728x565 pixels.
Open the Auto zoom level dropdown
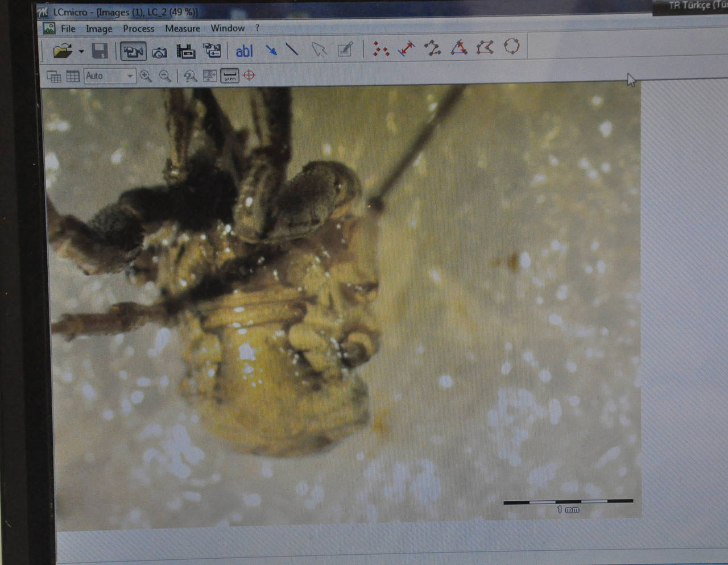(130, 76)
